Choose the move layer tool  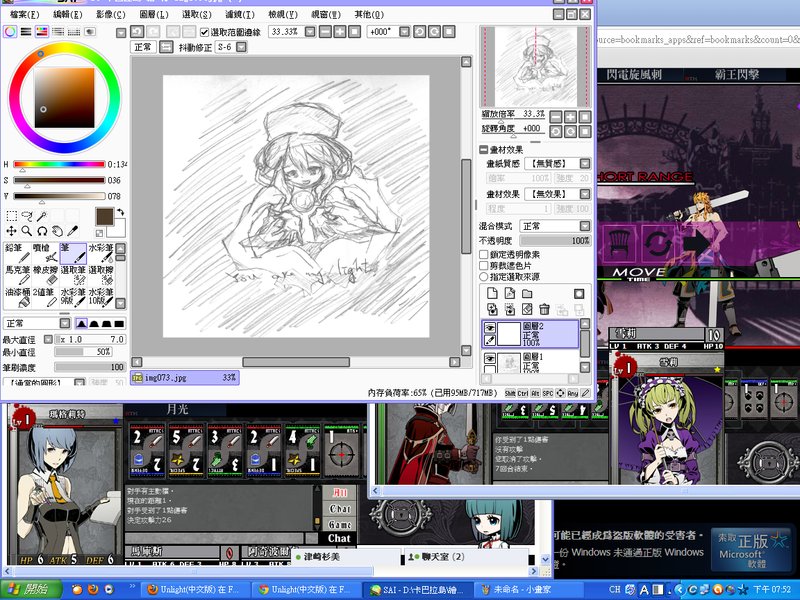(x=11, y=231)
